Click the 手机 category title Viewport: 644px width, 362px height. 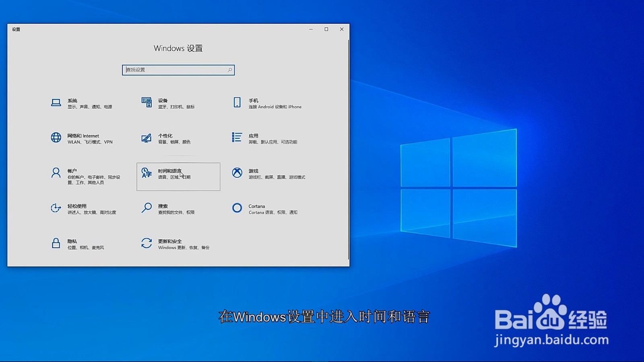tap(254, 101)
